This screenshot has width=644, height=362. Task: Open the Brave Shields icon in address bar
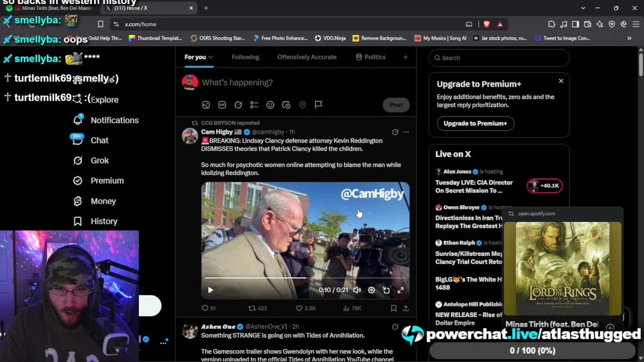(x=486, y=24)
